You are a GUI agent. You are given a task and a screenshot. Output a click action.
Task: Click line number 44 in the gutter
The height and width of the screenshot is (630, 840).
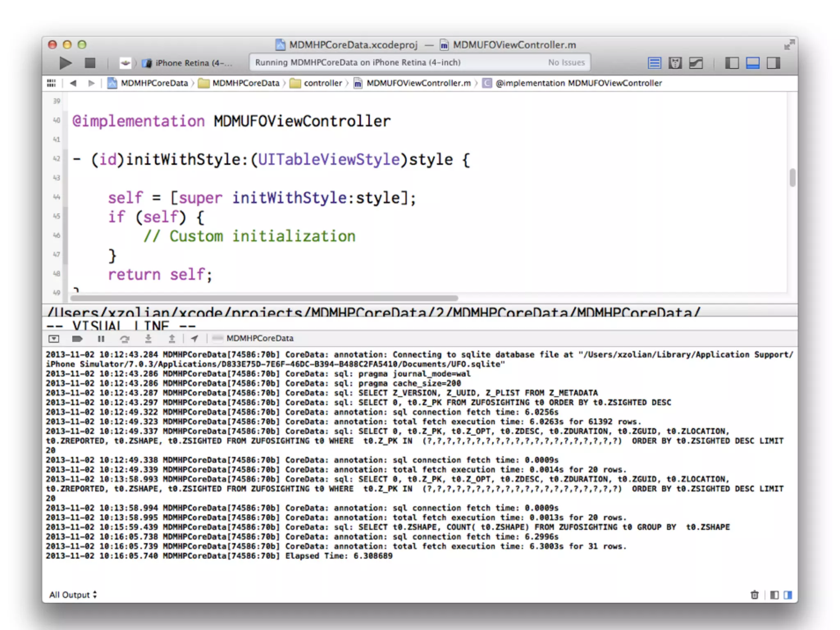[57, 197]
